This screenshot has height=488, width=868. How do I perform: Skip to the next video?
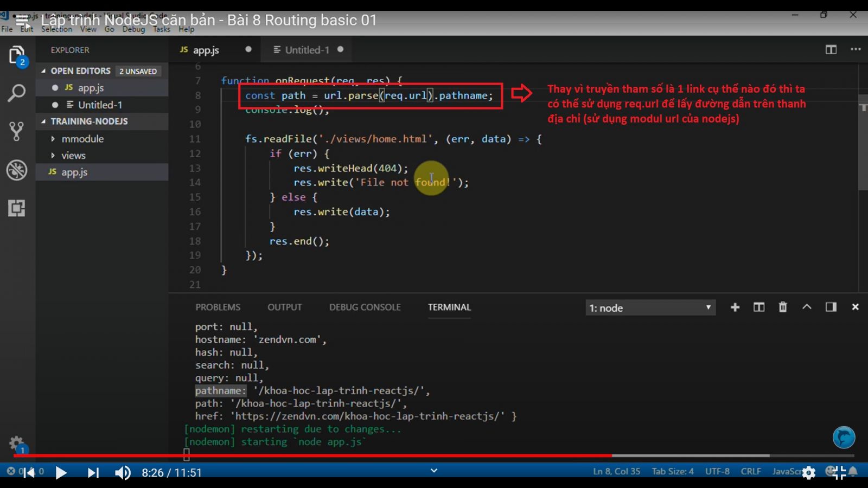pyautogui.click(x=93, y=473)
